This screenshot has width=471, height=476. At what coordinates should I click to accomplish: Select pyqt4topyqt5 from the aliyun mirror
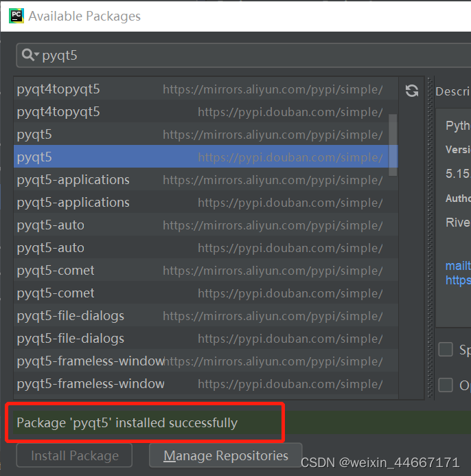pos(206,89)
